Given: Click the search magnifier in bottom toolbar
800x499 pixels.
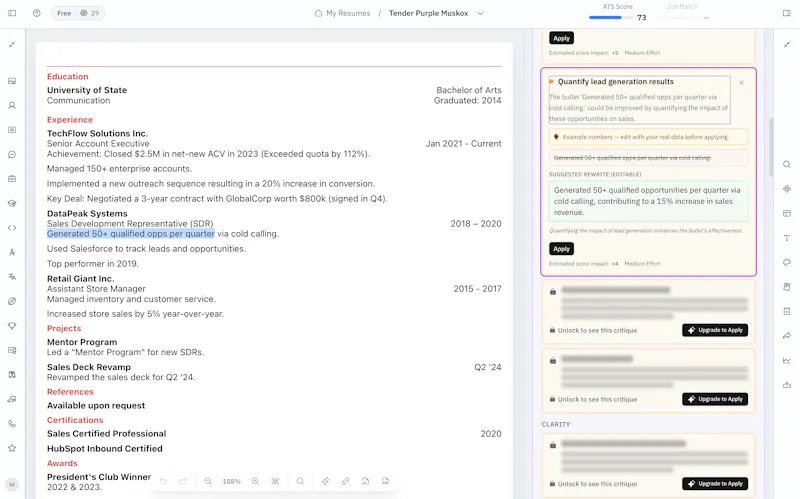Looking at the screenshot, I should (300, 481).
